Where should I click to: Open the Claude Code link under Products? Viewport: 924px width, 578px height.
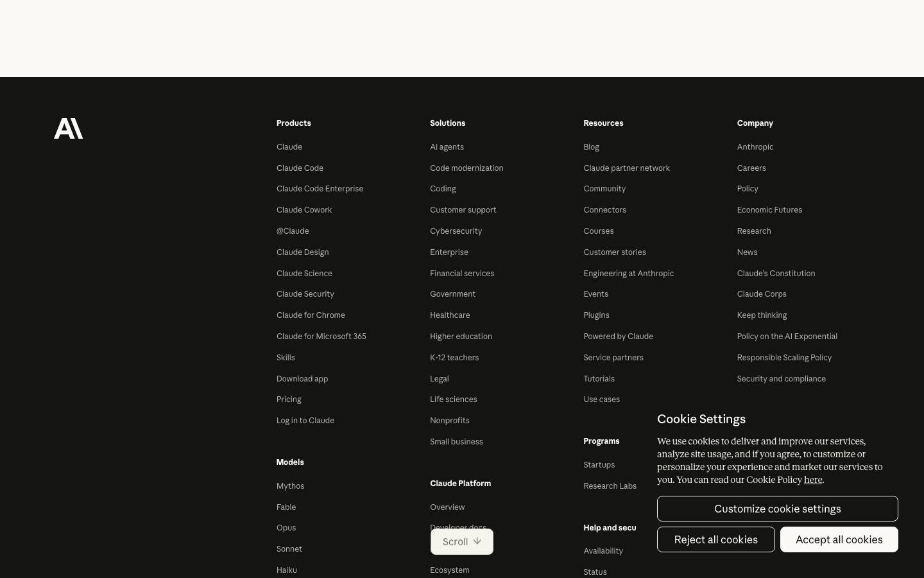pyautogui.click(x=300, y=168)
